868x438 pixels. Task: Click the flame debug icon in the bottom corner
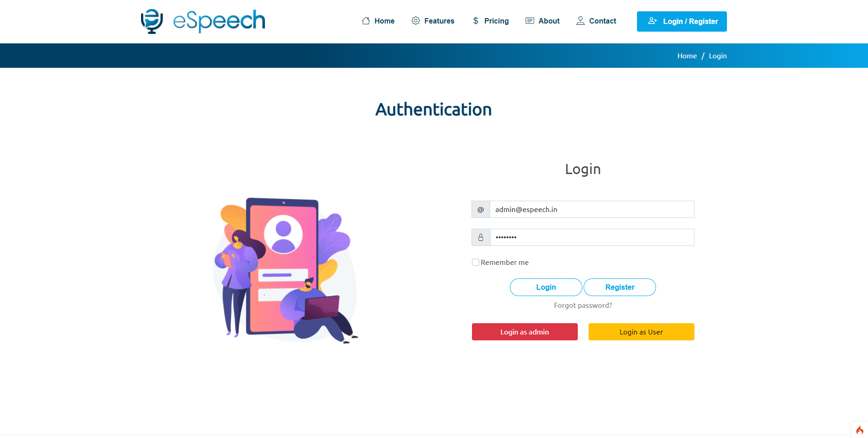click(859, 430)
